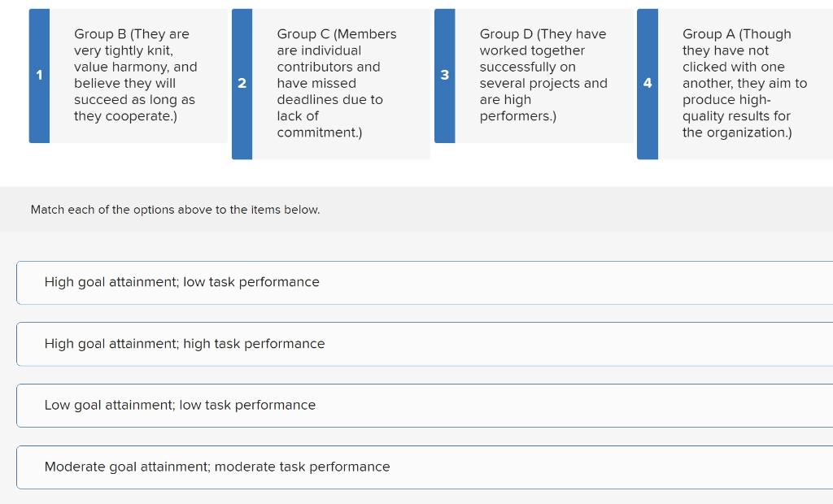Click the 'Match each of the options' instruction text
This screenshot has width=833, height=504.
(x=175, y=210)
